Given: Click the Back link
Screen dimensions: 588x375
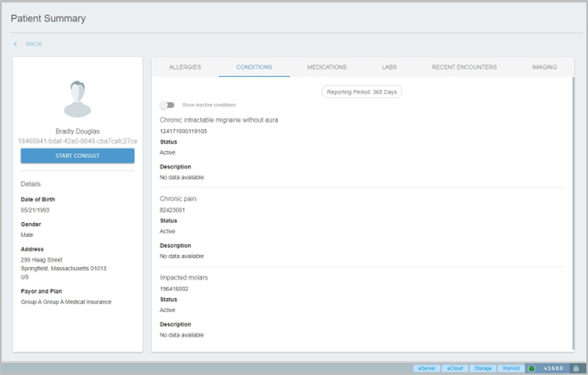Looking at the screenshot, I should click(34, 44).
